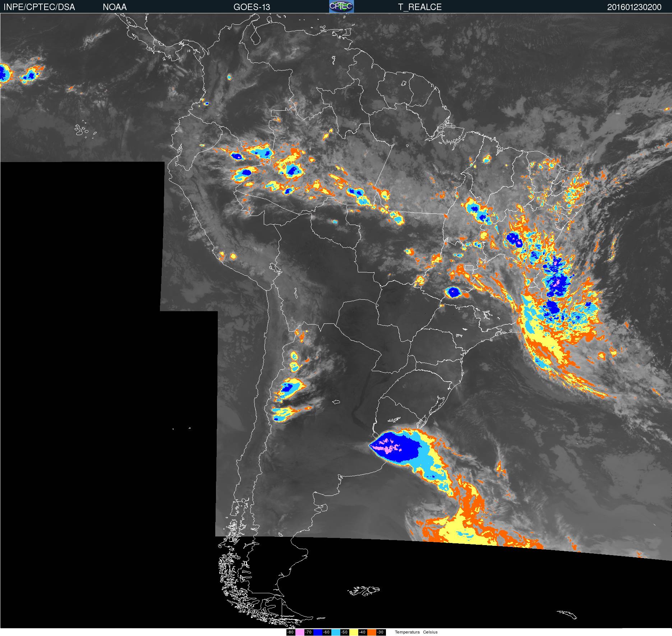Click the -50 legend value
Viewport: 672px width, 636px height.
coord(344,632)
